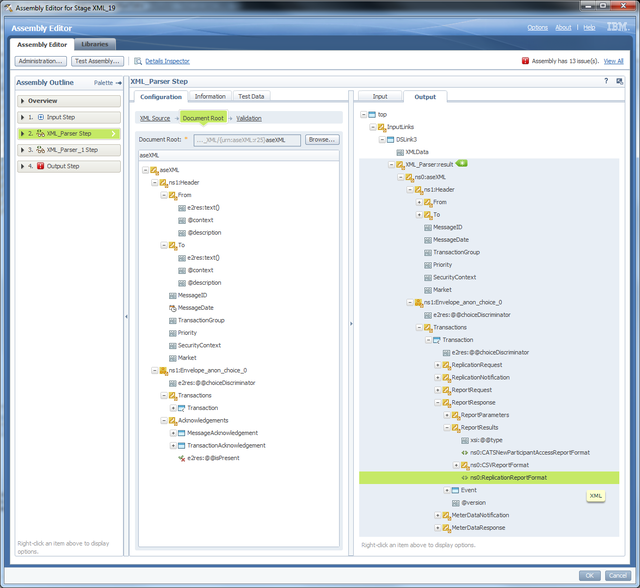Click the Document Root path field

pyautogui.click(x=246, y=140)
